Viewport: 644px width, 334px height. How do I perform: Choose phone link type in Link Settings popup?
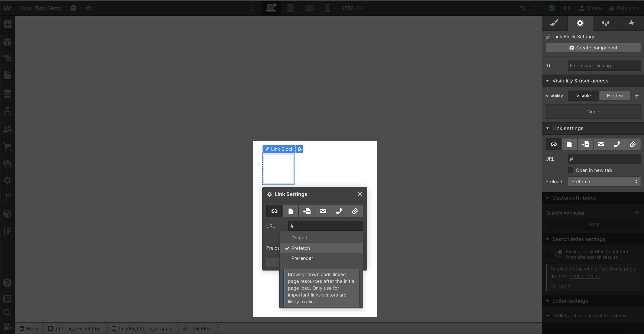pos(339,211)
